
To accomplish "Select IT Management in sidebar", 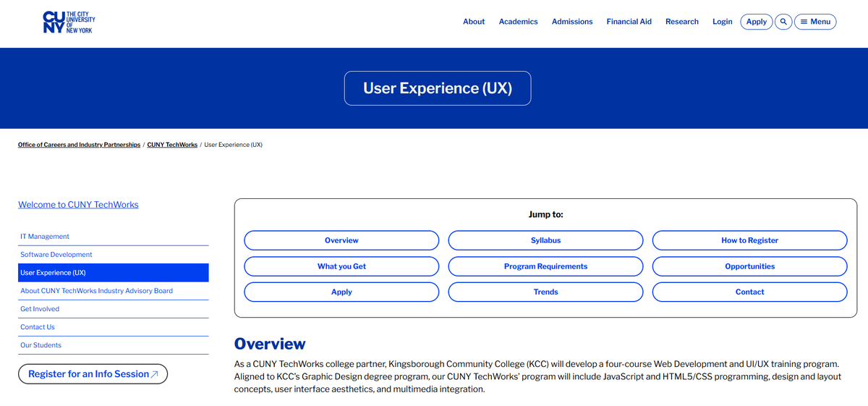I will (114, 237).
